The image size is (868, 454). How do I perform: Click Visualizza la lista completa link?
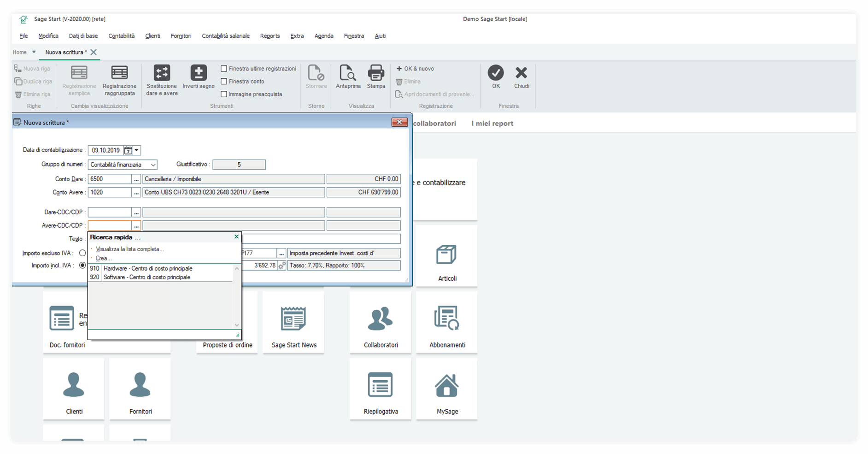[129, 249]
